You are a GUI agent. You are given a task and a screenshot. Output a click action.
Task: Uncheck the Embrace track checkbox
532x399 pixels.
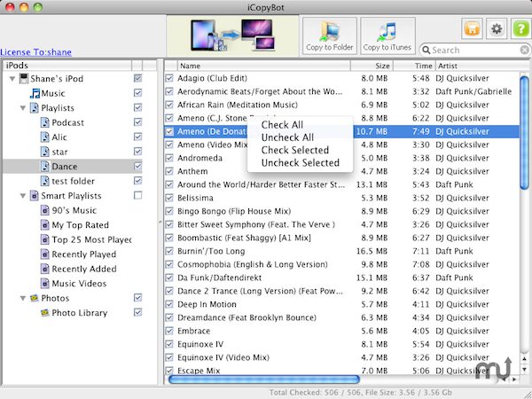pyautogui.click(x=169, y=331)
